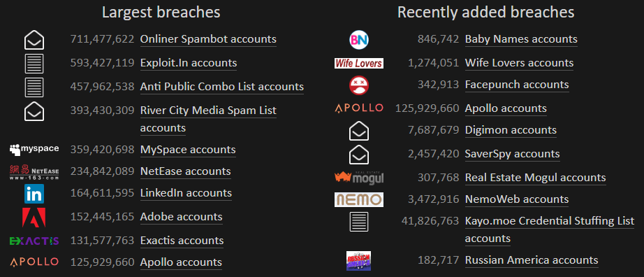This screenshot has width=644, height=277.
Task: Open Facepunch accounts link
Action: click(517, 85)
